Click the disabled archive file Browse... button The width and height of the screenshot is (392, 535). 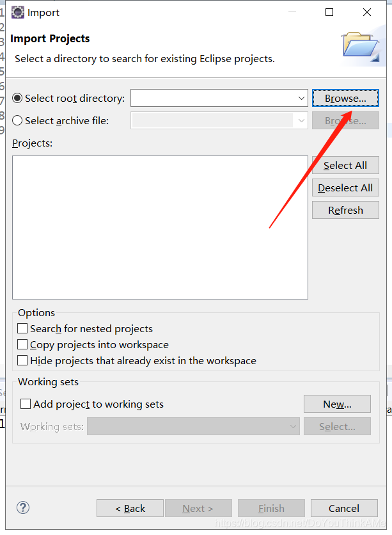pyautogui.click(x=345, y=120)
